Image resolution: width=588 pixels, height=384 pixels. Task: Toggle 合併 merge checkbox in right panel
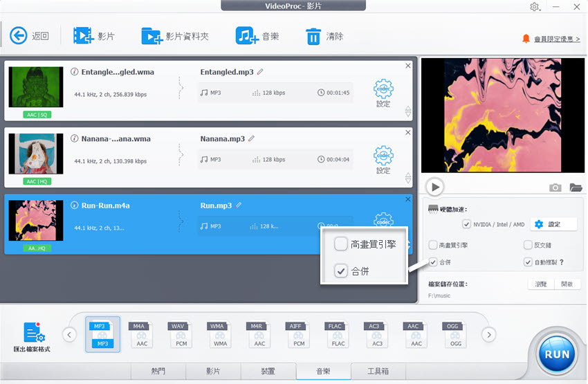[x=433, y=262]
